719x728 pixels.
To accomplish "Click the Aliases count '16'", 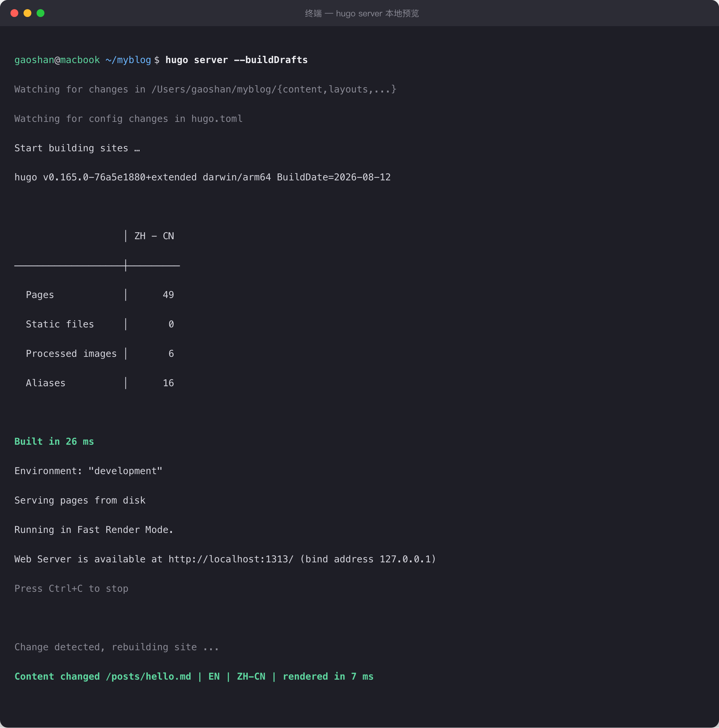I will pos(168,383).
